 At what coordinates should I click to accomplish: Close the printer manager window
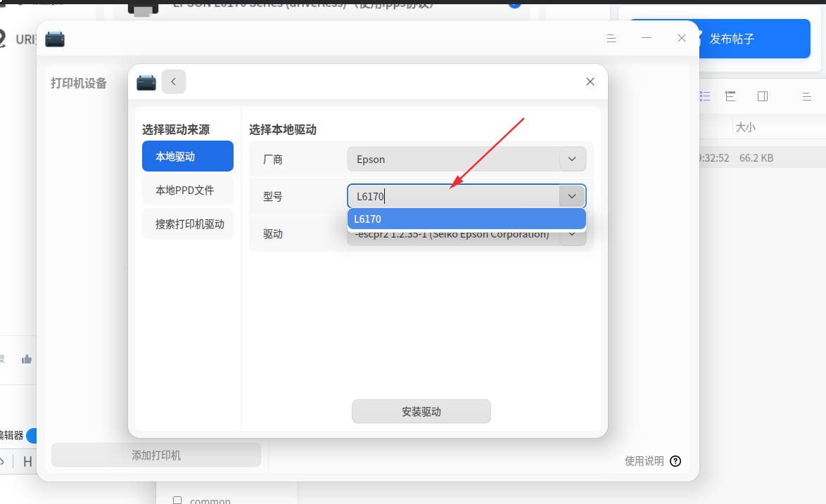682,38
